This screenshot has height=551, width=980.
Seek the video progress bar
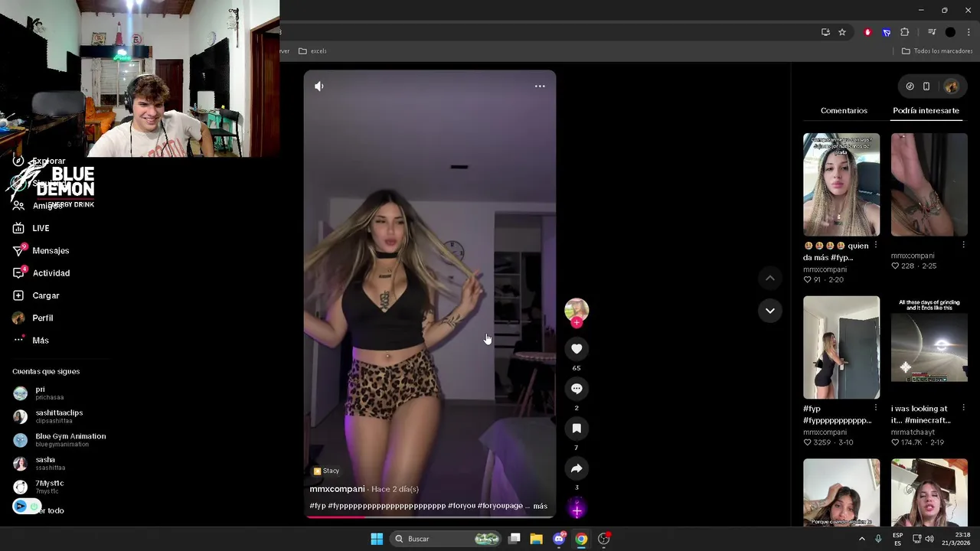point(430,517)
